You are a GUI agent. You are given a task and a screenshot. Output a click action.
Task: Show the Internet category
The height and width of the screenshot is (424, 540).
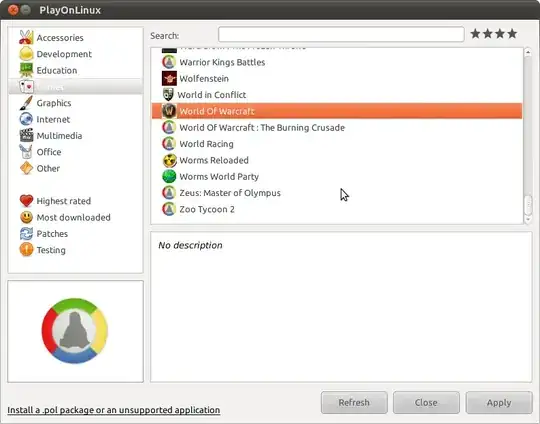pyautogui.click(x=53, y=119)
